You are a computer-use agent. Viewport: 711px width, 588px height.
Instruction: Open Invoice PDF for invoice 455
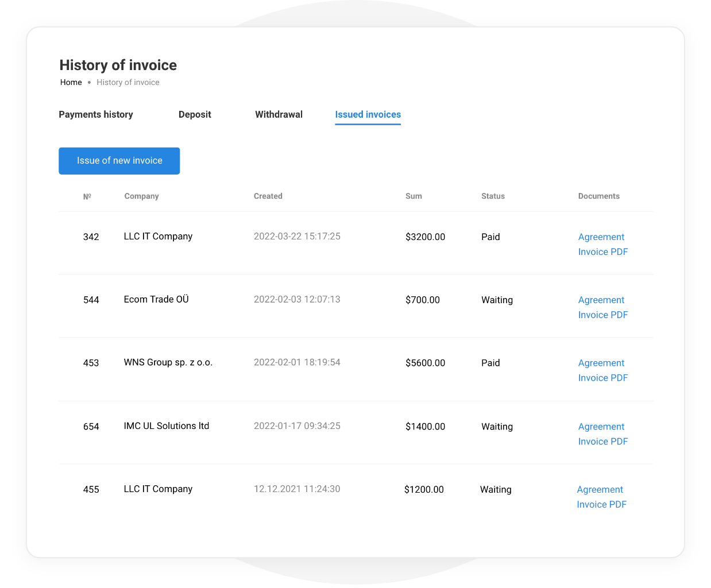tap(601, 504)
